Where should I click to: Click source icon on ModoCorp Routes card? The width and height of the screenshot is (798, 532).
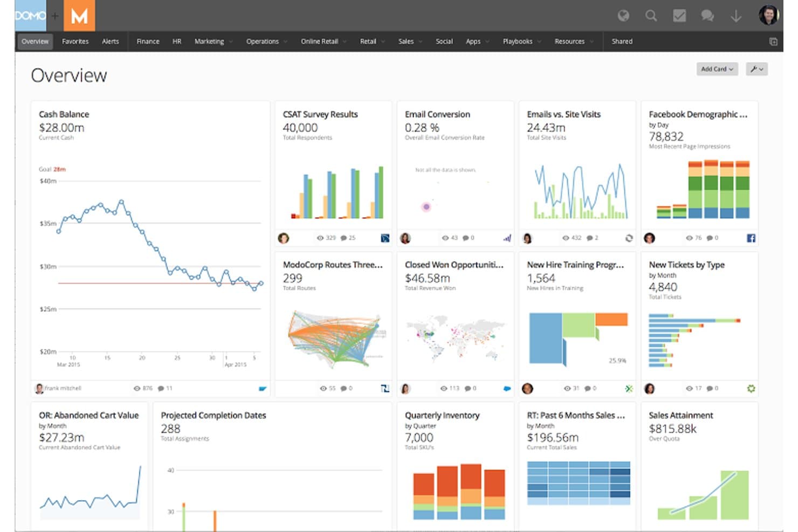coord(385,388)
